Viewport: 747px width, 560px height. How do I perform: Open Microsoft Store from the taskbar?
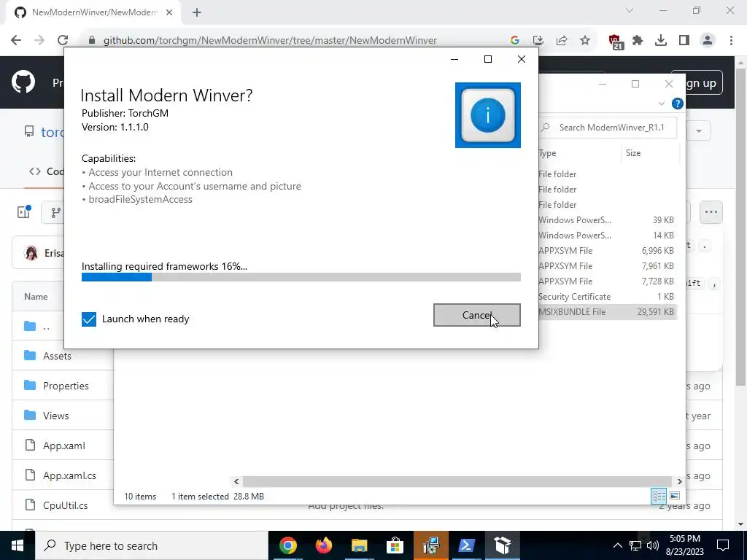click(x=395, y=545)
